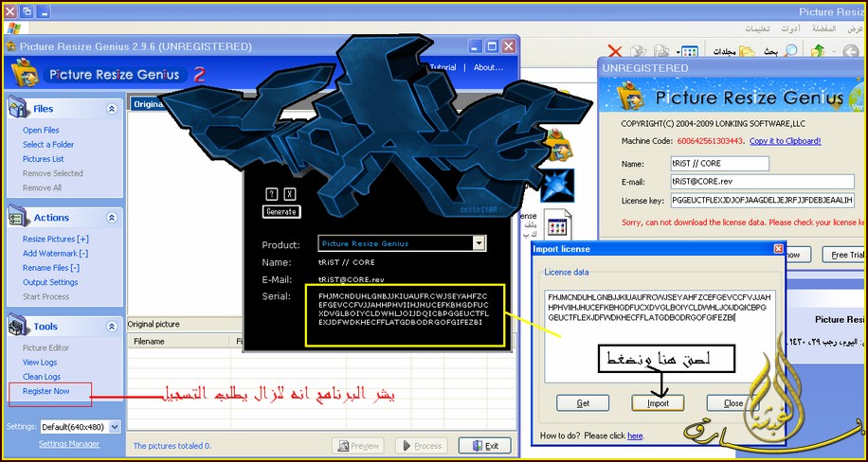Click Generate in the keygen
Screen dimensions: 868x462
(x=281, y=212)
